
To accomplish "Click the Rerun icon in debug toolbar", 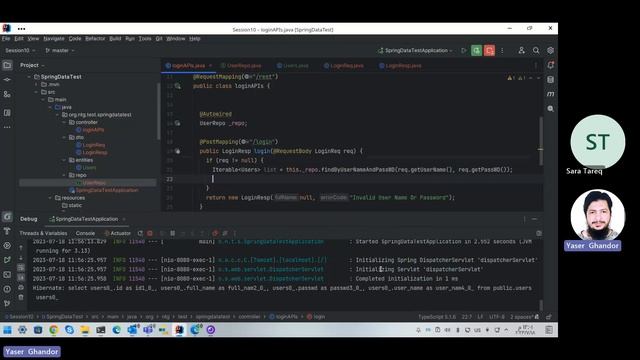I will coord(140,233).
